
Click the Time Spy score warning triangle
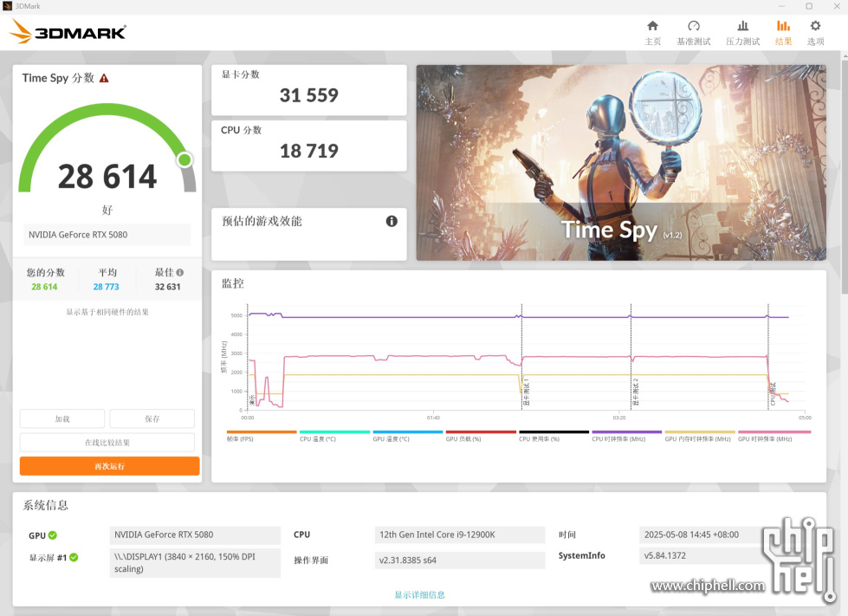click(x=105, y=79)
